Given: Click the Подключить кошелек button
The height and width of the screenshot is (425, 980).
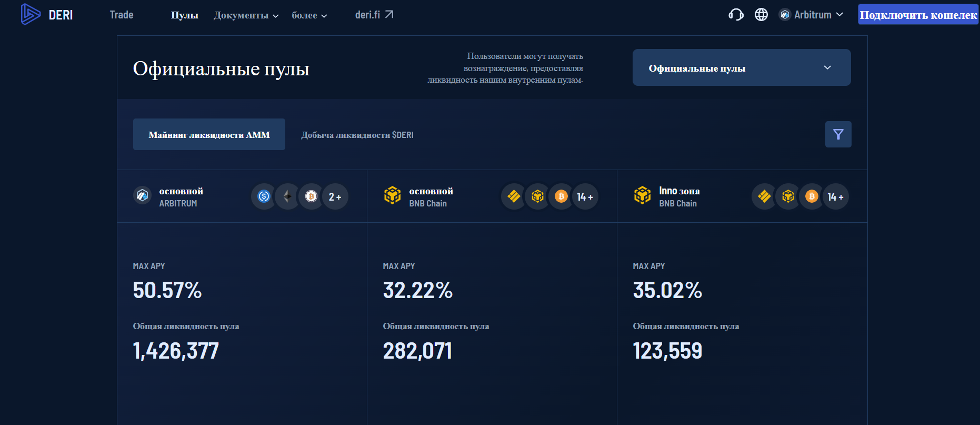Looking at the screenshot, I should coord(918,15).
